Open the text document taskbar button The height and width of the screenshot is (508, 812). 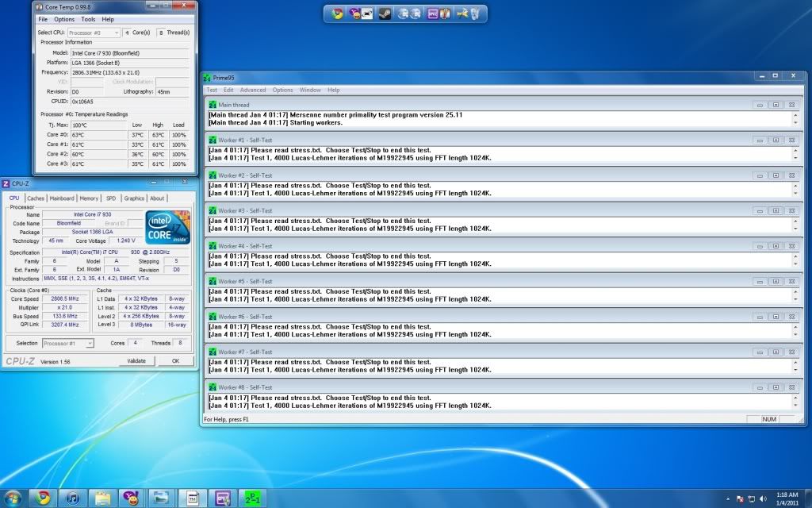pos(193,498)
